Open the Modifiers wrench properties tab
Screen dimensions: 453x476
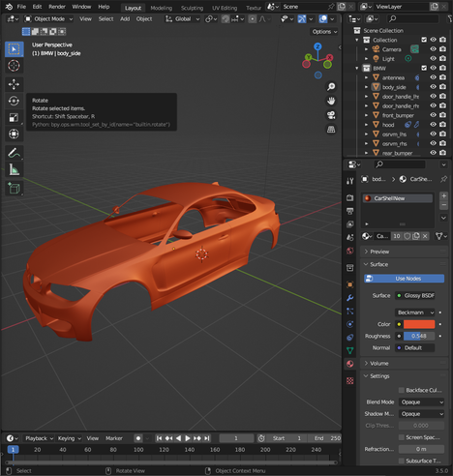[x=350, y=298]
